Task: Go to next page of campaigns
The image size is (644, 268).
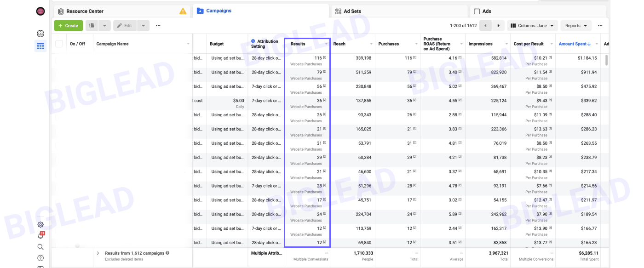Action: tap(498, 26)
